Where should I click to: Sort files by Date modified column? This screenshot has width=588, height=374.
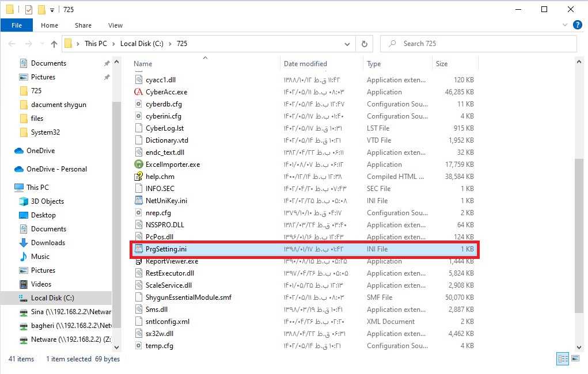tap(305, 64)
